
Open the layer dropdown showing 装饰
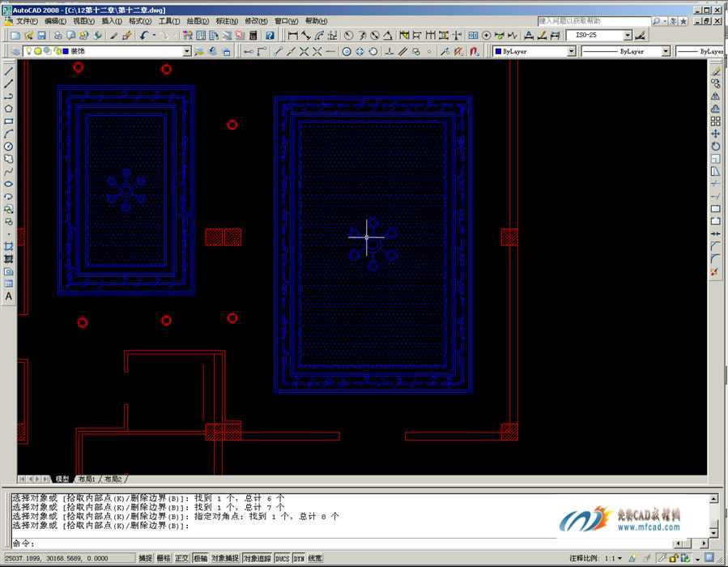(186, 52)
